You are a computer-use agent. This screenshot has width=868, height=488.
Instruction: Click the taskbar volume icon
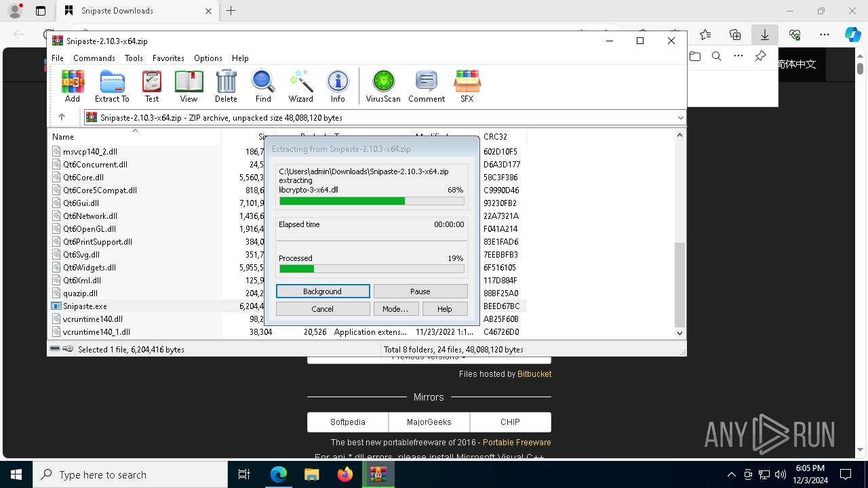781,474
